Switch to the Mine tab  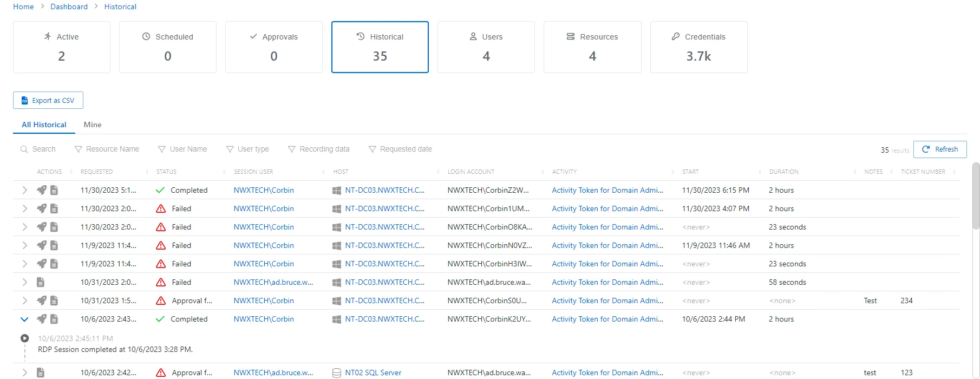pos(93,125)
